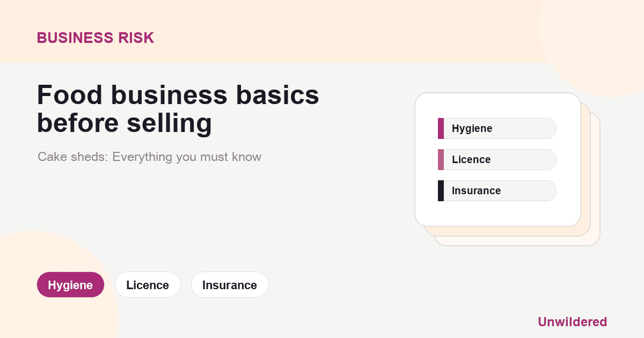Click the headline Food business basics before selling
This screenshot has height=338, width=644.
click(x=178, y=109)
